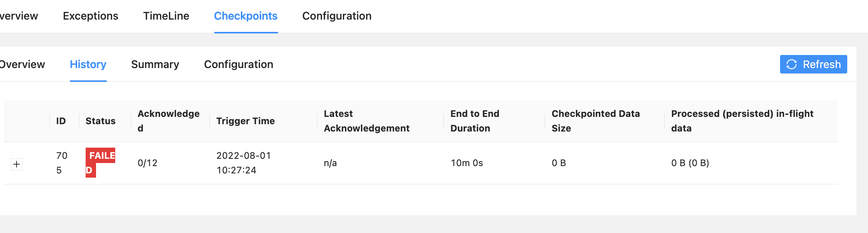Click the Trigger Time column header
The height and width of the screenshot is (233, 868).
pyautogui.click(x=245, y=121)
